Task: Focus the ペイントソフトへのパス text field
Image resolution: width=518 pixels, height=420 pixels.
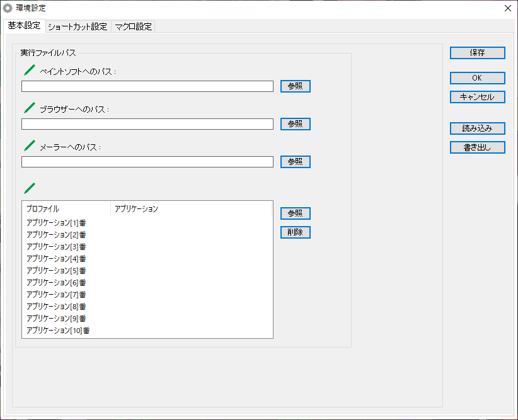Action: [147, 86]
